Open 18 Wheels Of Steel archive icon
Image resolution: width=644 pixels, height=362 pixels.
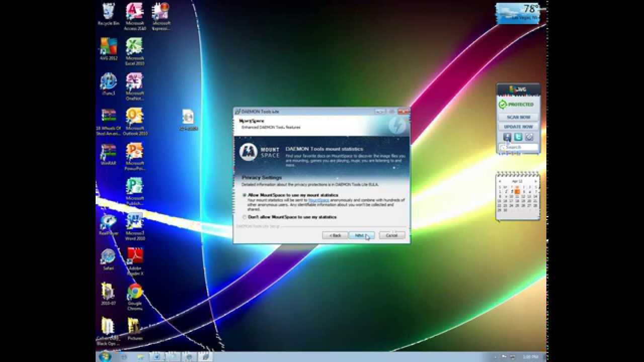(108, 121)
